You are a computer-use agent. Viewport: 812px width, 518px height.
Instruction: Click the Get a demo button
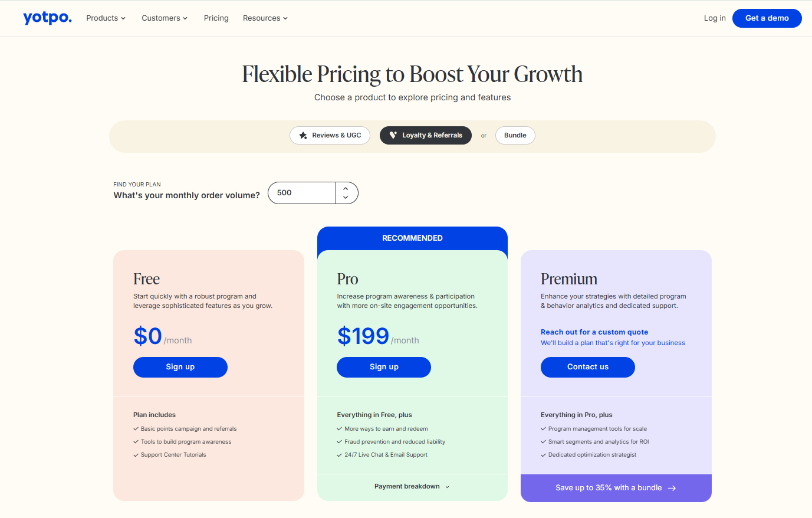pyautogui.click(x=767, y=18)
